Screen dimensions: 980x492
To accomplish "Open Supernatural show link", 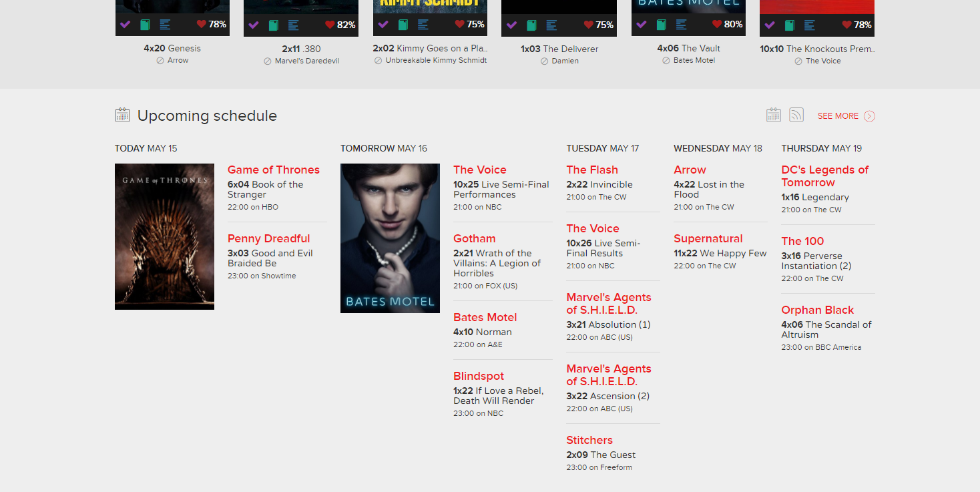I will pos(708,238).
